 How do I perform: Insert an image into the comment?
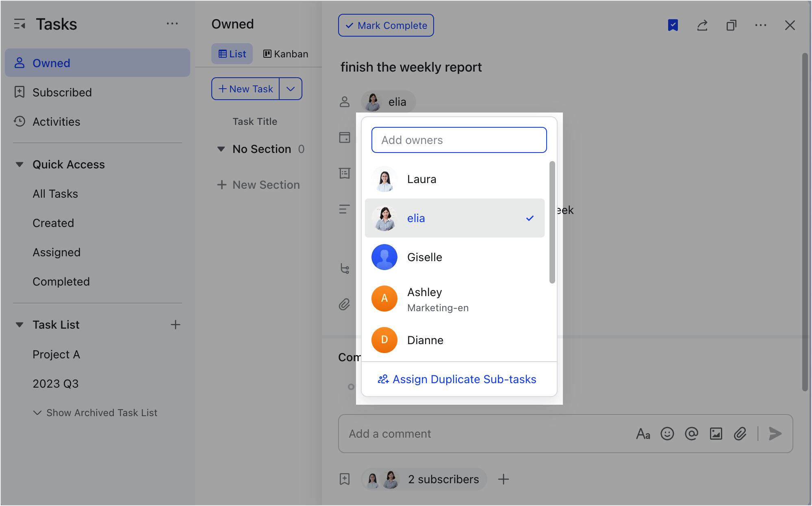pyautogui.click(x=716, y=434)
